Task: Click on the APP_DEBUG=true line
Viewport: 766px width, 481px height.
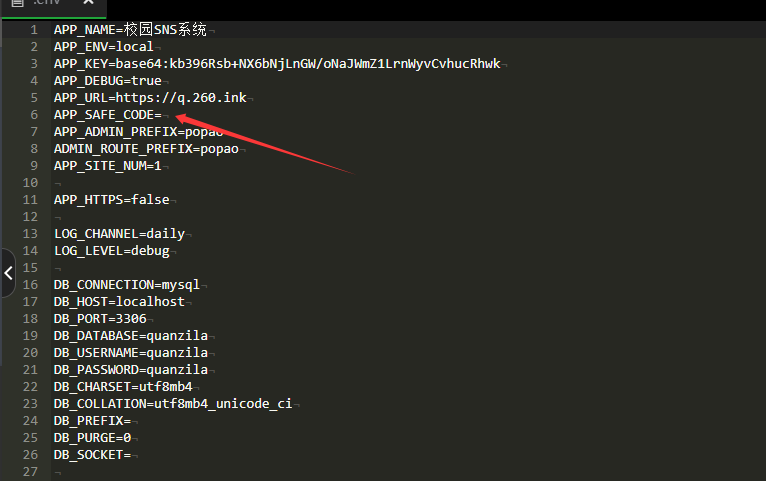Action: [107, 81]
